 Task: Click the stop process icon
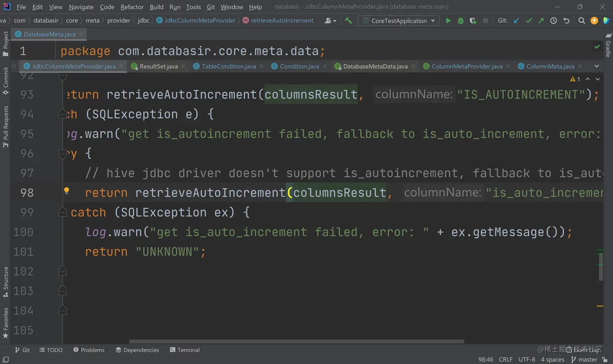point(486,21)
